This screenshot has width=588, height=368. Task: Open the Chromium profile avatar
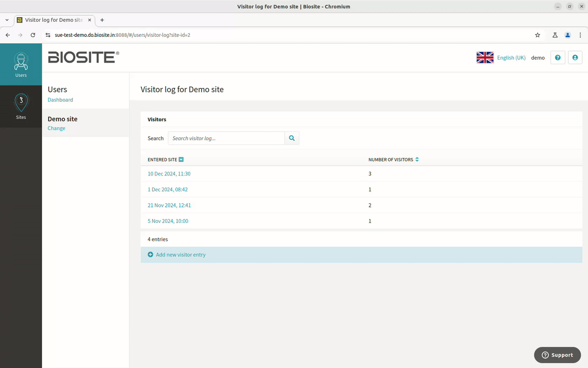(x=568, y=35)
